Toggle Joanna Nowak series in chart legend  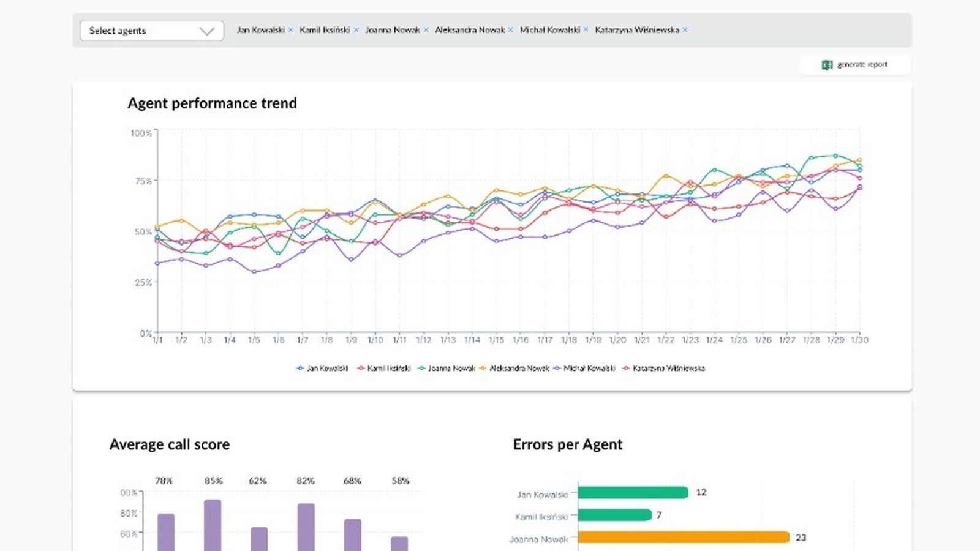(x=447, y=369)
